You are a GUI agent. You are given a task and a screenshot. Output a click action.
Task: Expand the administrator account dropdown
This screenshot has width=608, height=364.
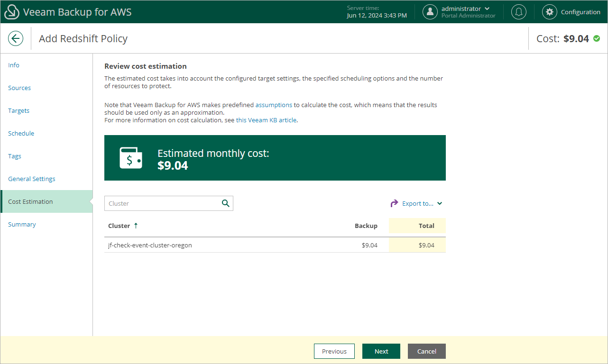tap(487, 9)
